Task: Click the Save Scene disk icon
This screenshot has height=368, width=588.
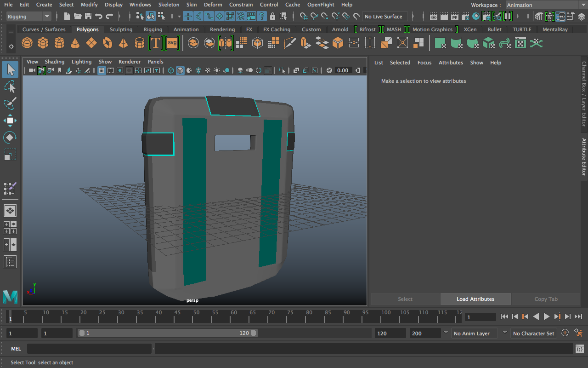Action: pyautogui.click(x=88, y=17)
